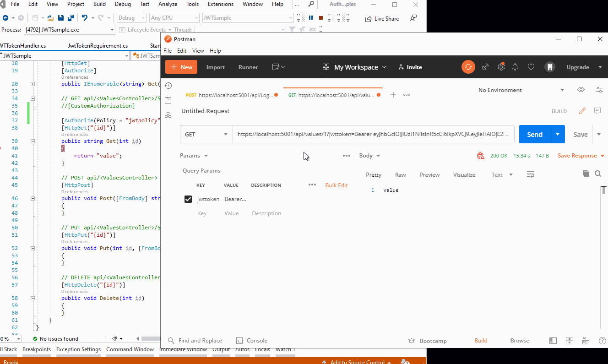
Task: Open Bootcamp in Postman footer
Action: click(x=428, y=341)
